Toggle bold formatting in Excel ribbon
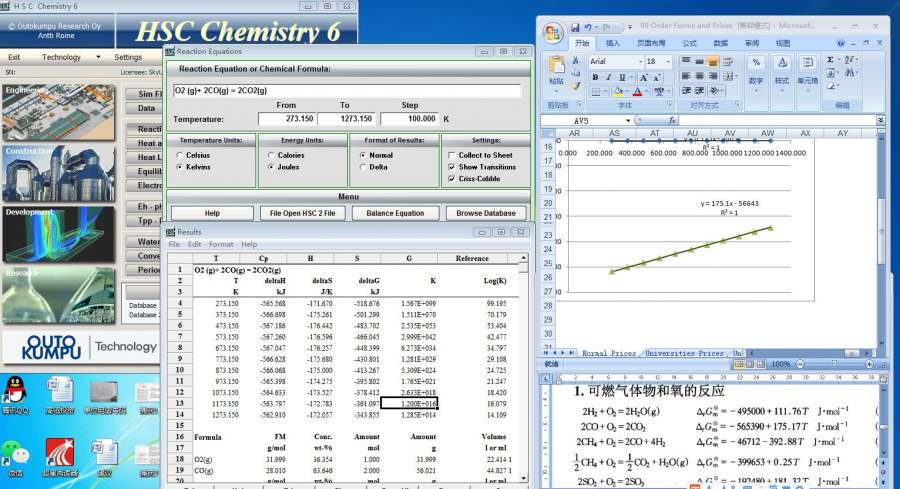 (x=593, y=77)
